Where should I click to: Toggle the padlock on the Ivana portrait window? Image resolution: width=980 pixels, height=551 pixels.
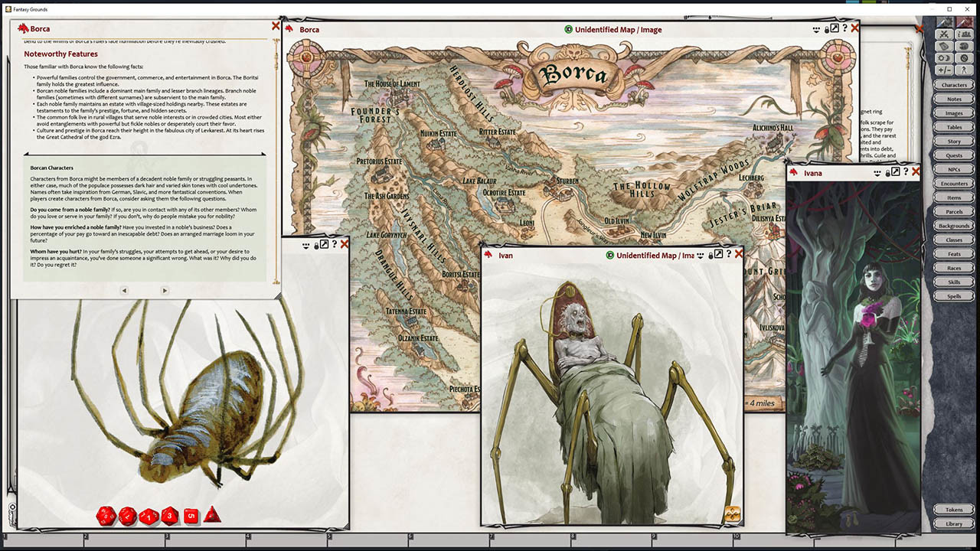tap(887, 172)
